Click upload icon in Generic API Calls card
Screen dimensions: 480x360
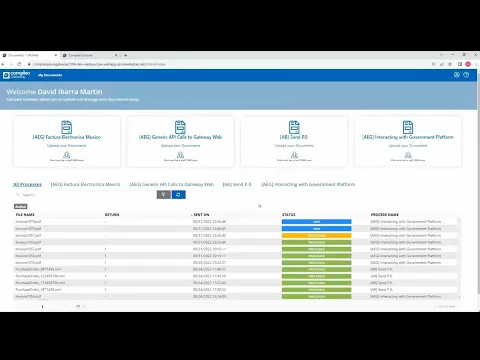(x=180, y=155)
